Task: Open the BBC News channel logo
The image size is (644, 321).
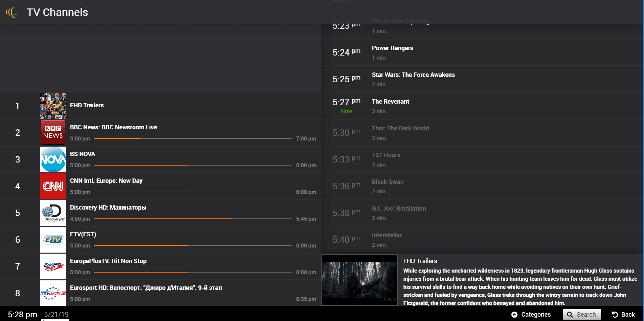Action: (x=53, y=133)
